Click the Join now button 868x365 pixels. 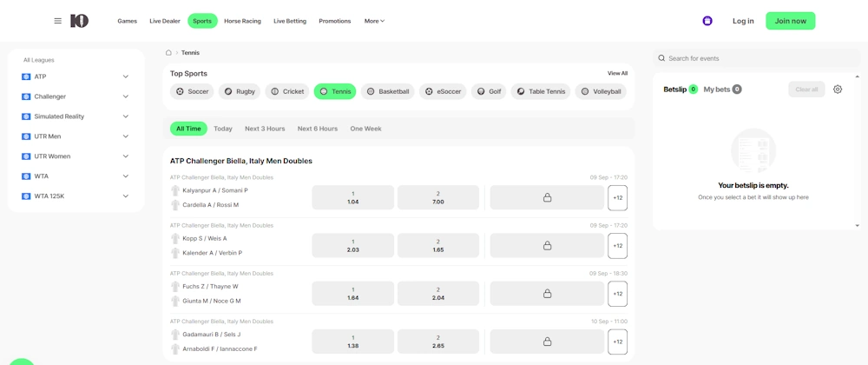point(791,21)
